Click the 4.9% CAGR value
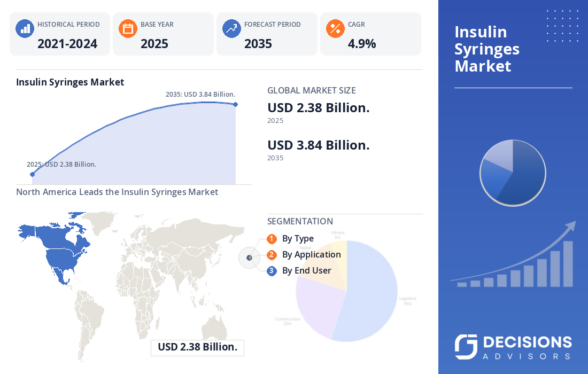The width and height of the screenshot is (588, 374). pos(361,44)
